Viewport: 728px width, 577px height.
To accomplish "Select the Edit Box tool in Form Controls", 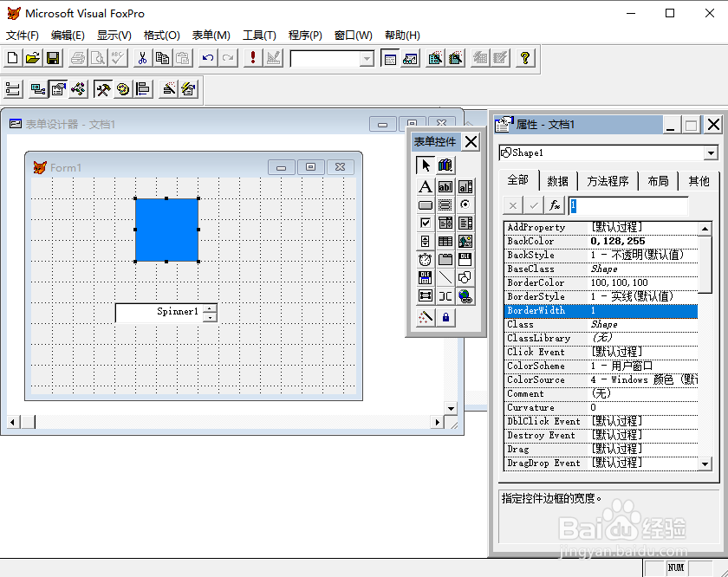I will click(x=465, y=186).
